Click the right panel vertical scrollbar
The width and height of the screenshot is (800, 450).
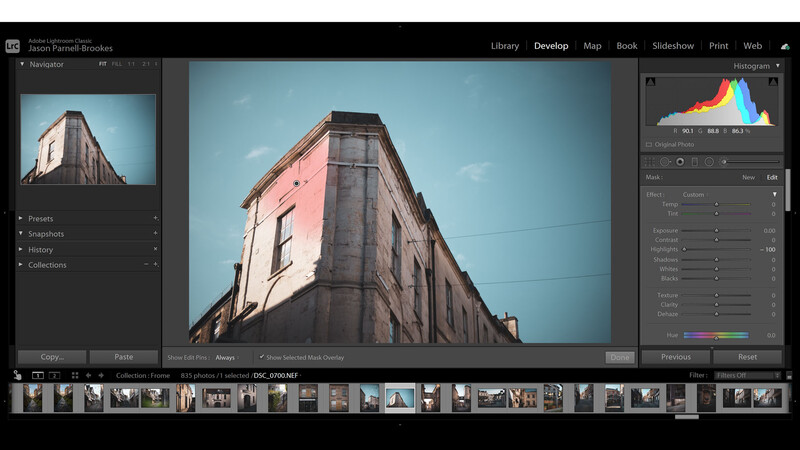click(788, 190)
